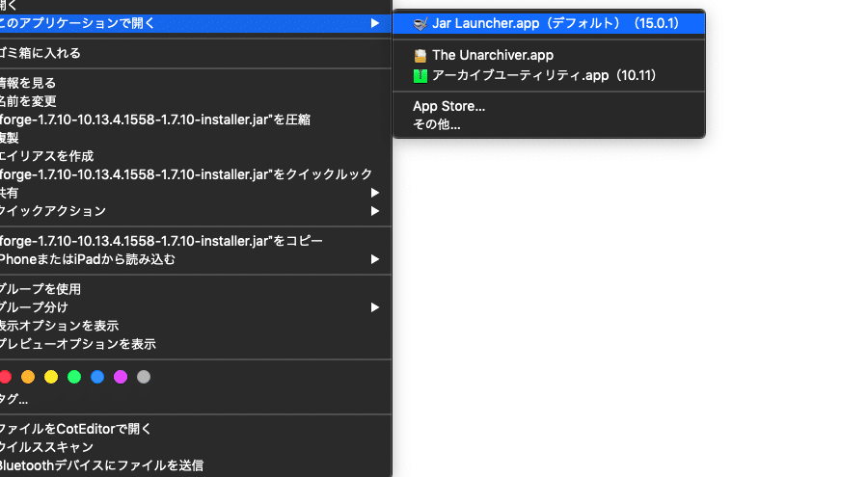The height and width of the screenshot is (477, 868).
Task: Choose Bluetoothデバイスにファイルを送信
Action: [196, 464]
